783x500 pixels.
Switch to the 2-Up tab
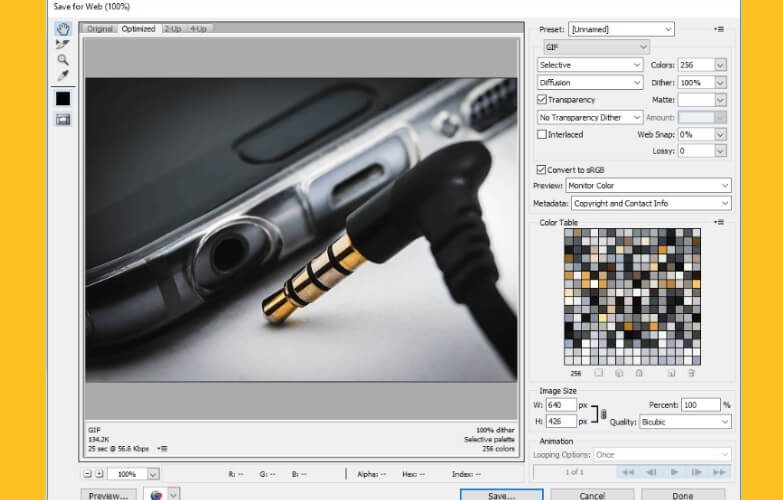point(173,29)
